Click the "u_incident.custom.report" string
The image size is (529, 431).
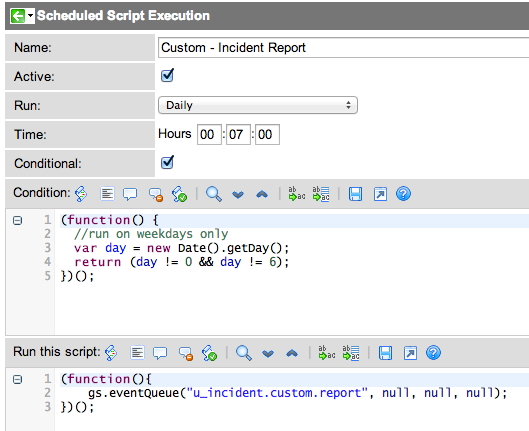coord(277,393)
